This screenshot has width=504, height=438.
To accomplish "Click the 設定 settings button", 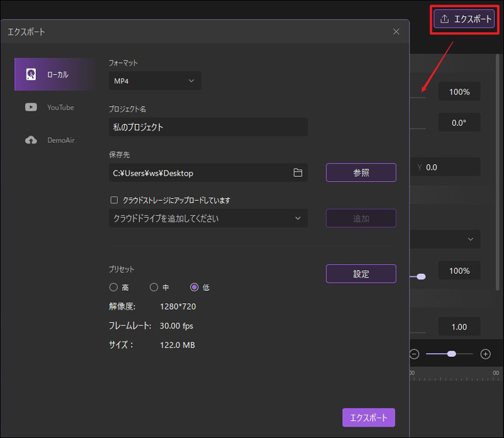I will (x=361, y=274).
